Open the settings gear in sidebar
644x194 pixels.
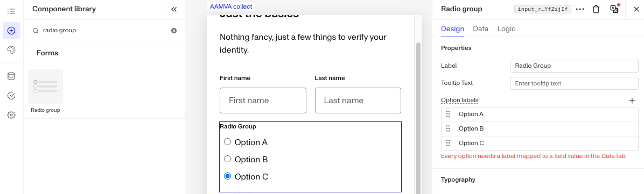(x=11, y=115)
